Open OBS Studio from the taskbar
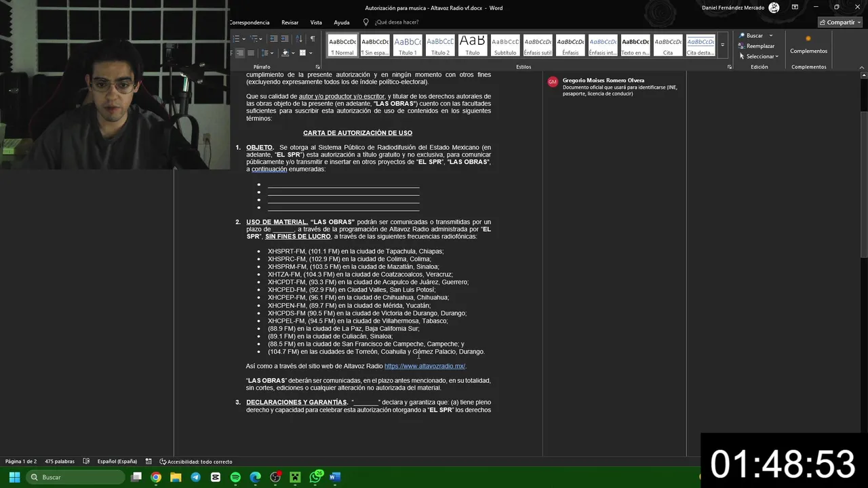868x488 pixels. (x=275, y=477)
